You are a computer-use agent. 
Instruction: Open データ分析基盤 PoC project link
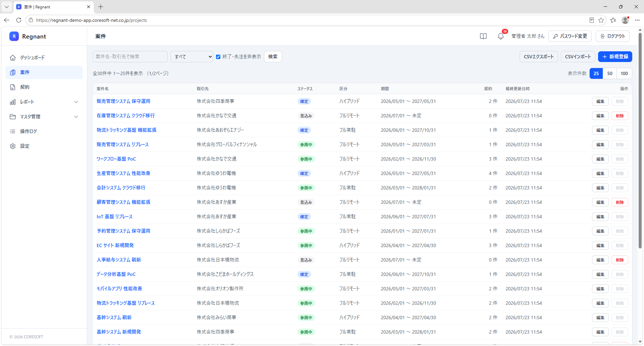[116, 274]
